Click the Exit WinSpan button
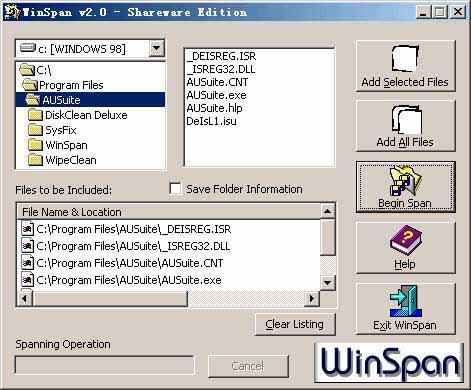 click(405, 309)
